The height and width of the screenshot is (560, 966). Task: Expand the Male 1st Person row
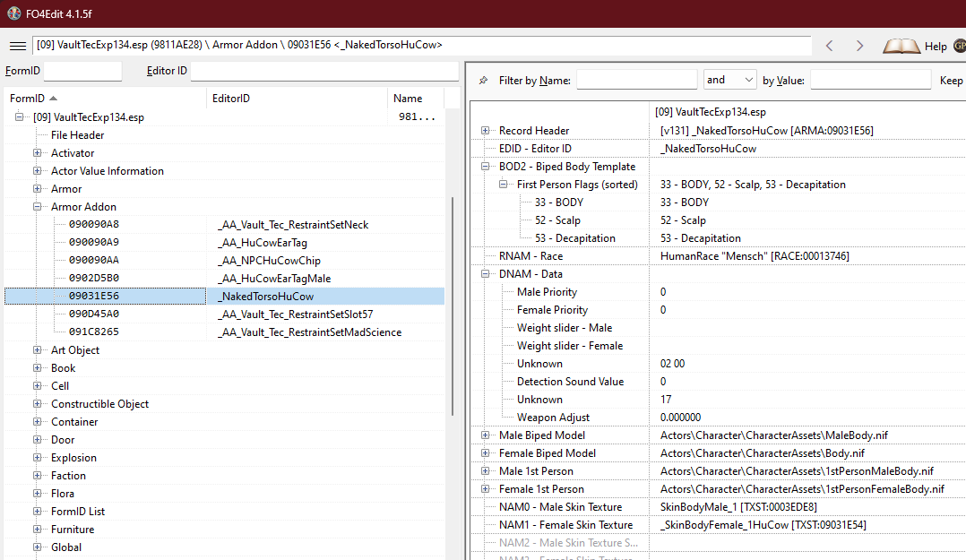(486, 470)
